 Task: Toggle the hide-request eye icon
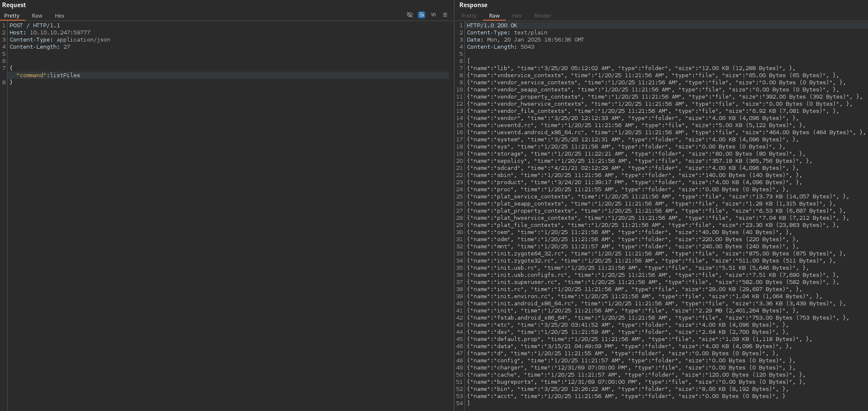point(410,15)
